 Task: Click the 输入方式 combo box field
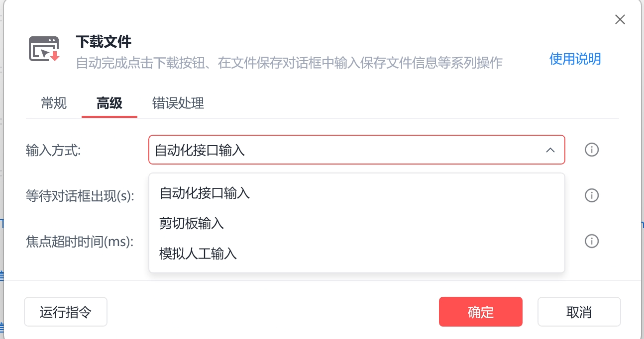point(357,150)
